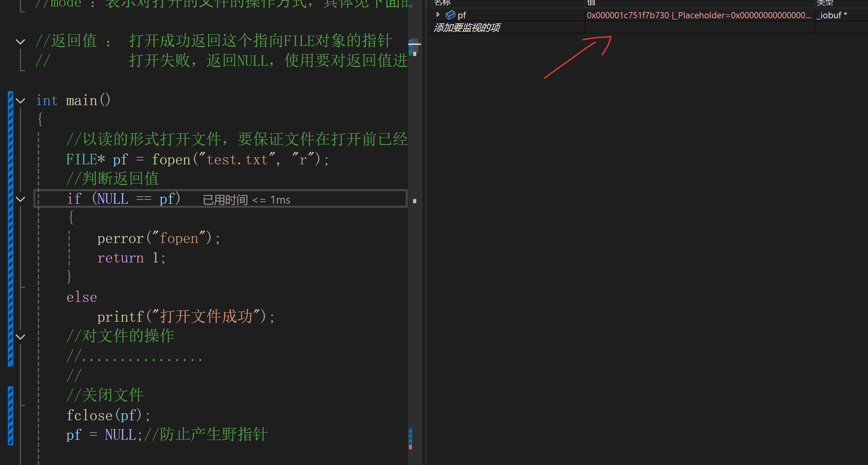Select the pf value cell 0x000001c751f7b730
This screenshot has height=465, width=868.
[x=699, y=15]
